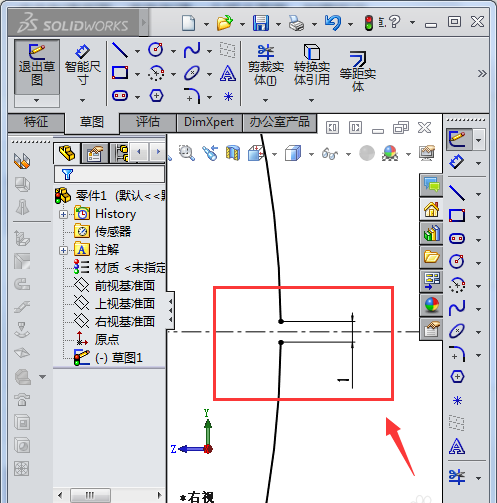The image size is (497, 503).
Task: Select 材质 (Material) item in tree
Action: pos(120,268)
